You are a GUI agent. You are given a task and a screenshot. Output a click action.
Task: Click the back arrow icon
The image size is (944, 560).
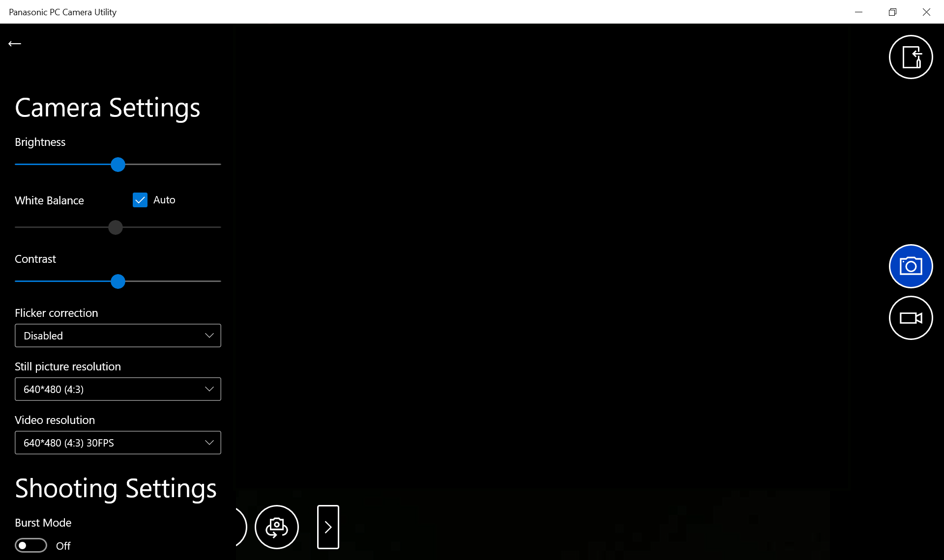pos(15,44)
